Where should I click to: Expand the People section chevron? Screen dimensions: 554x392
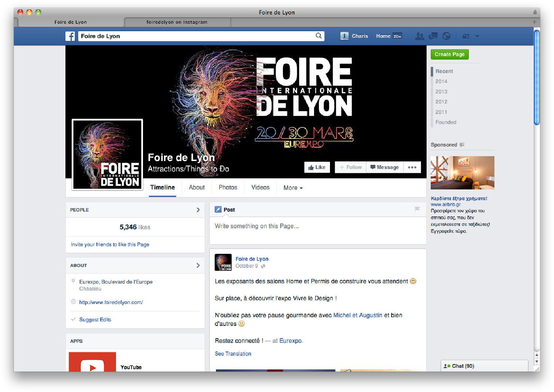pos(198,210)
